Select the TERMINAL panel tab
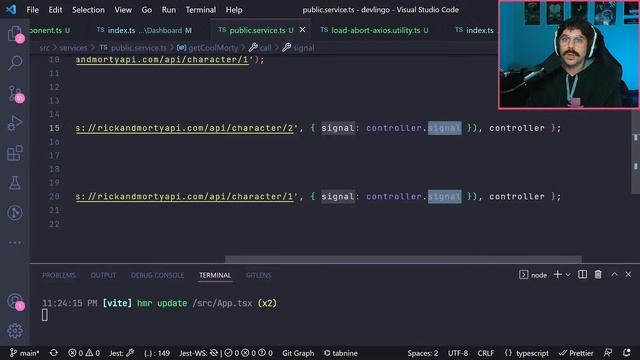Screen dimensions: 640x360 215,276
